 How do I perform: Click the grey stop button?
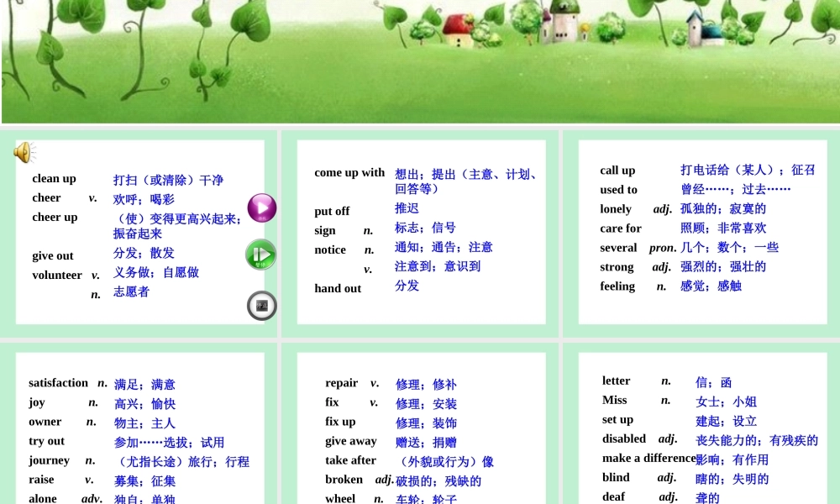click(262, 306)
